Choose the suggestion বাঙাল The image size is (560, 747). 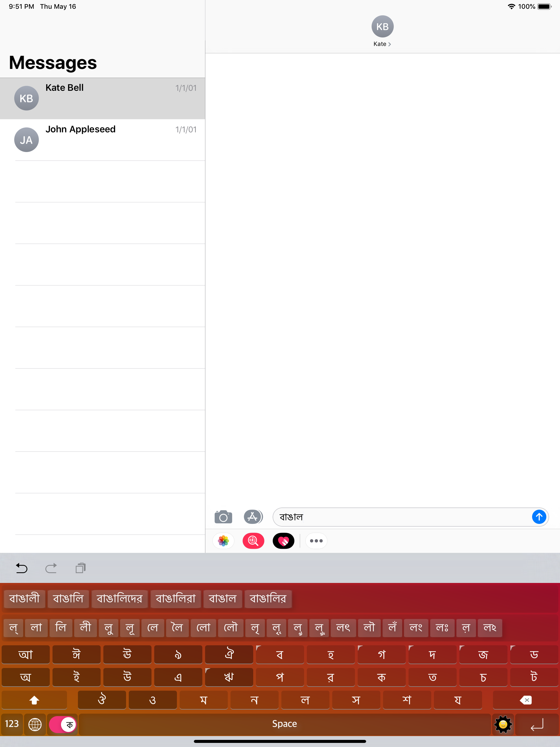coord(223,599)
